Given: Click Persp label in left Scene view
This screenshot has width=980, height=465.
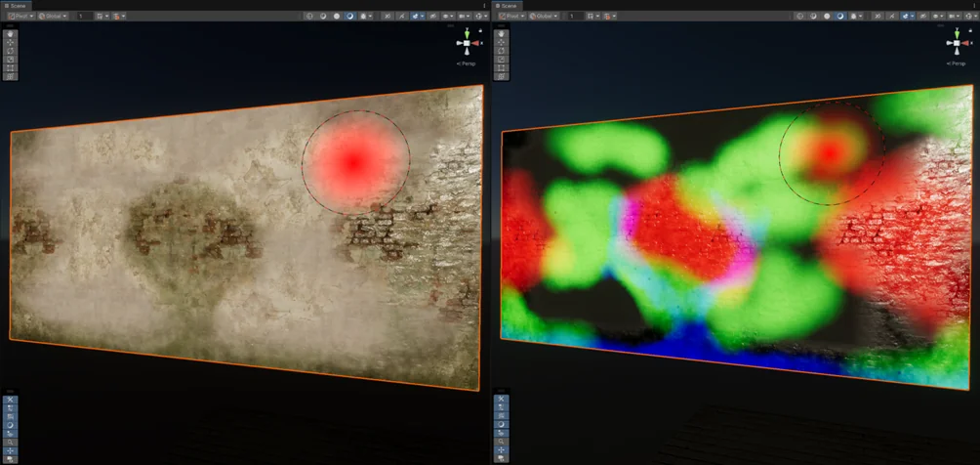Looking at the screenshot, I should 467,63.
